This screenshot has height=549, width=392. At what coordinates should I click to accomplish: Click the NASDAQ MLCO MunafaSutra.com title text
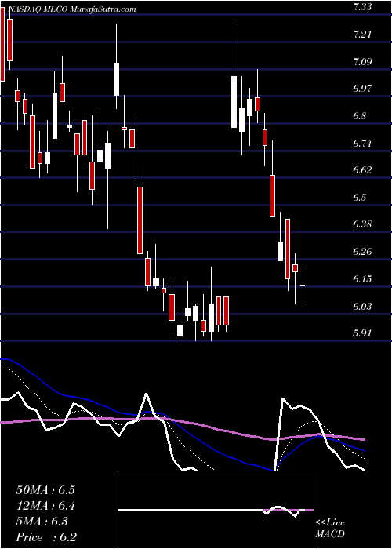[71, 9]
